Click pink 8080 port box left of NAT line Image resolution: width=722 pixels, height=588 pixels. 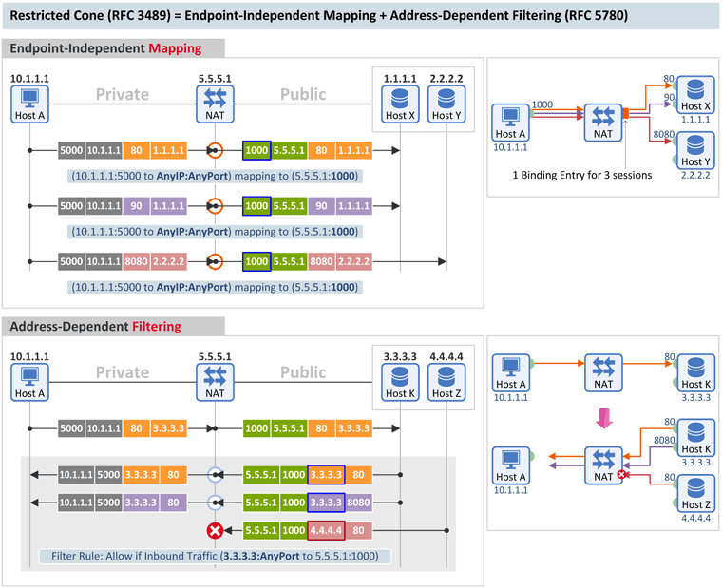pyautogui.click(x=136, y=261)
